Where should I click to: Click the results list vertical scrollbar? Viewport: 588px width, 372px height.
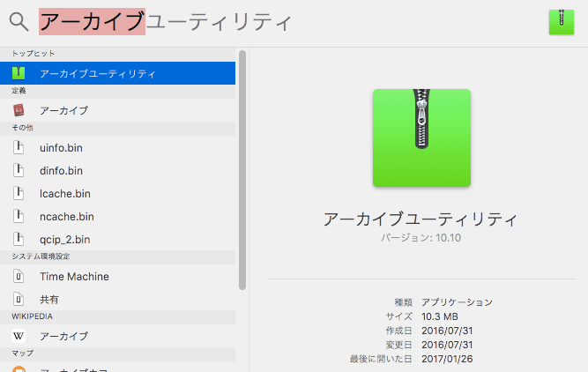[x=242, y=170]
